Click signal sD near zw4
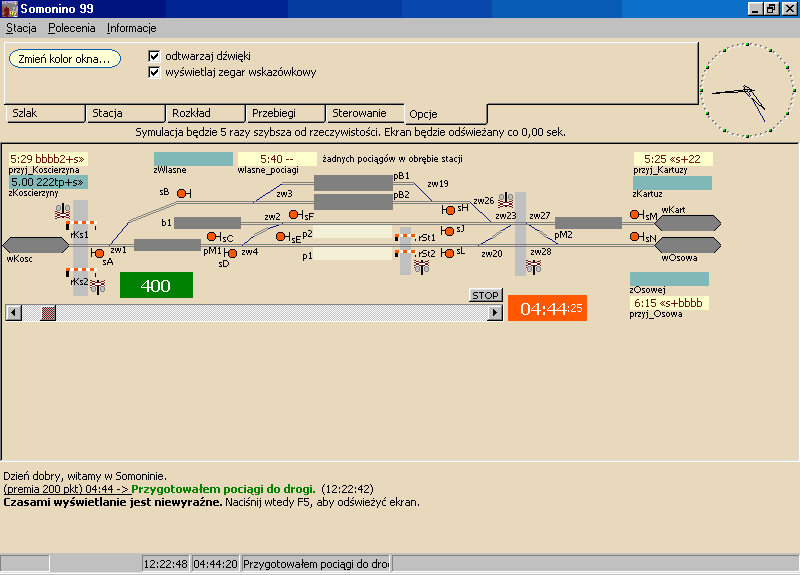This screenshot has width=800, height=575. pos(231,253)
